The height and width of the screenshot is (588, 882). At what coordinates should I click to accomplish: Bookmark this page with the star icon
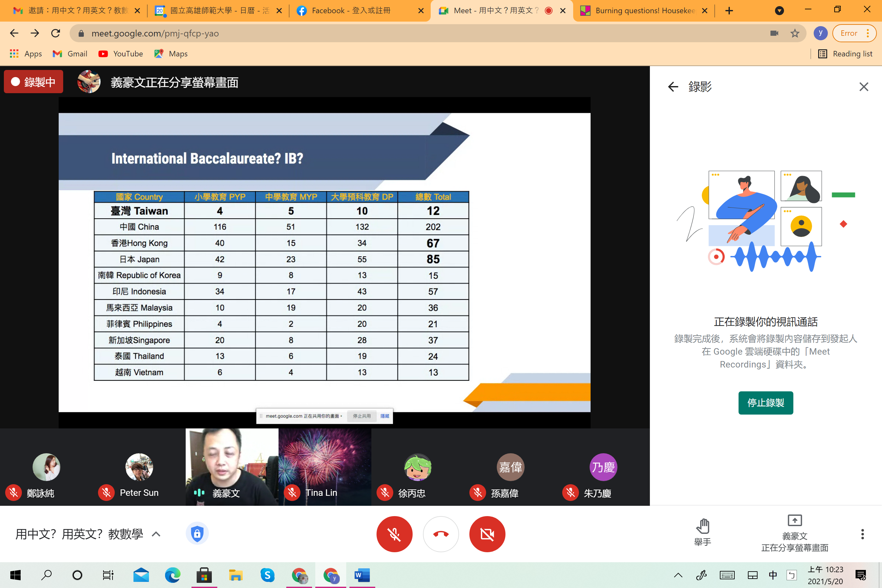(795, 34)
